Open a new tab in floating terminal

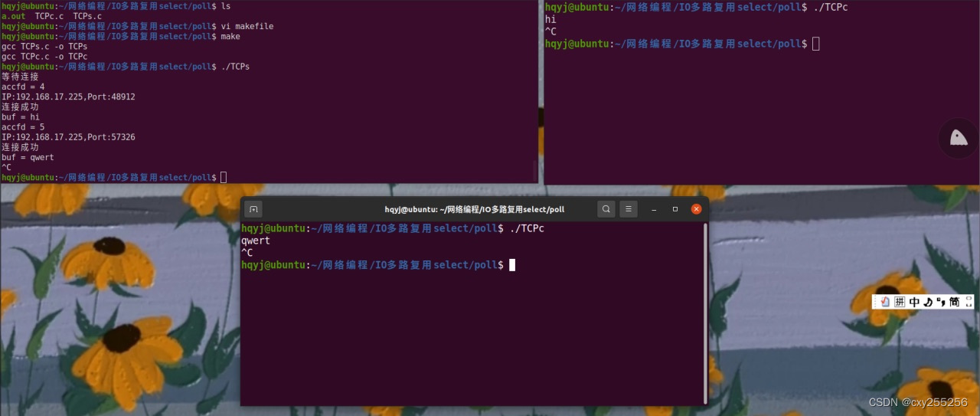(x=254, y=208)
